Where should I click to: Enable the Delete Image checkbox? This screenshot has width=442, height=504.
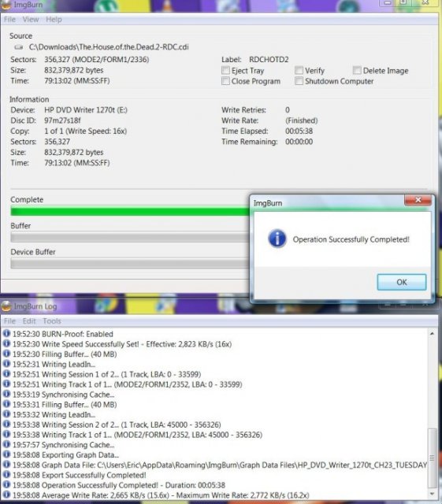357,70
